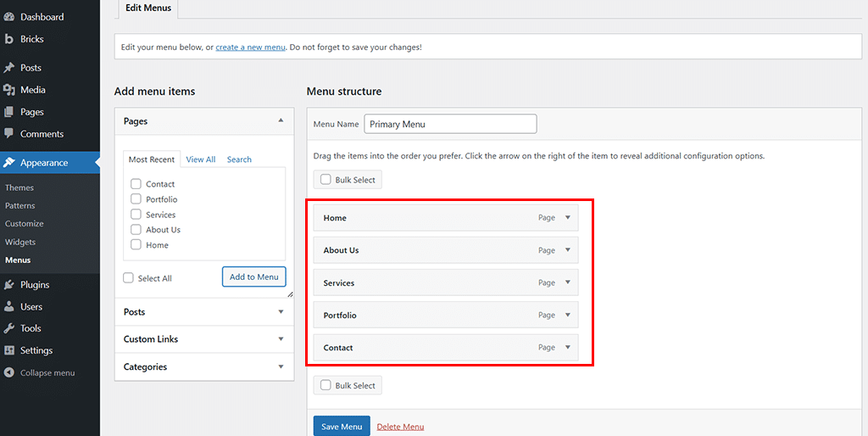The height and width of the screenshot is (436, 868).
Task: Expand the About Us menu item arrow
Action: click(567, 250)
